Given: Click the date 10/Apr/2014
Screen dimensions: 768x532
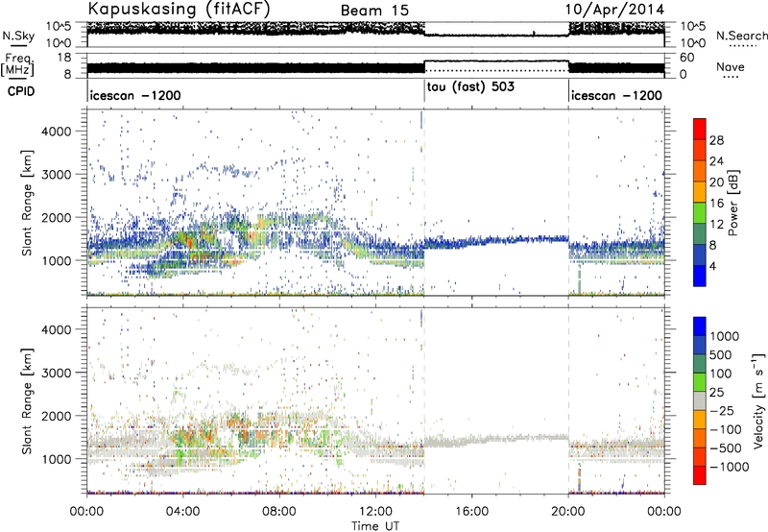Looking at the screenshot, I should [x=615, y=10].
